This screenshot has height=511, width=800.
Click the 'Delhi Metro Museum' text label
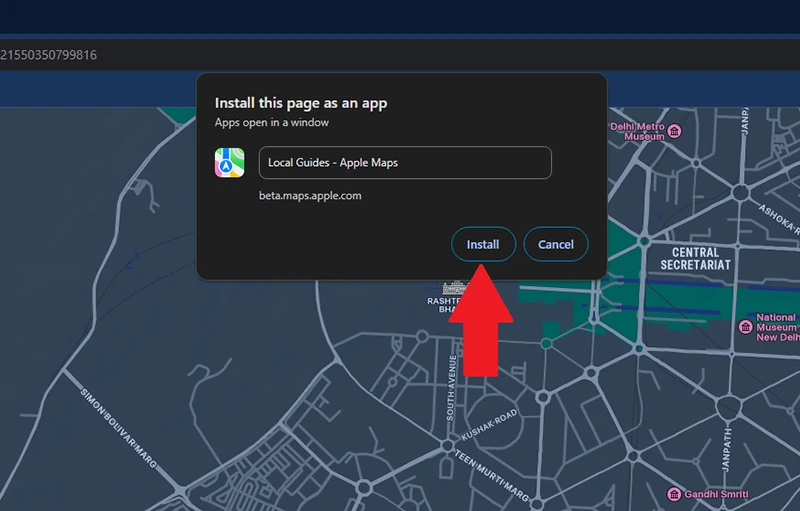pos(638,132)
